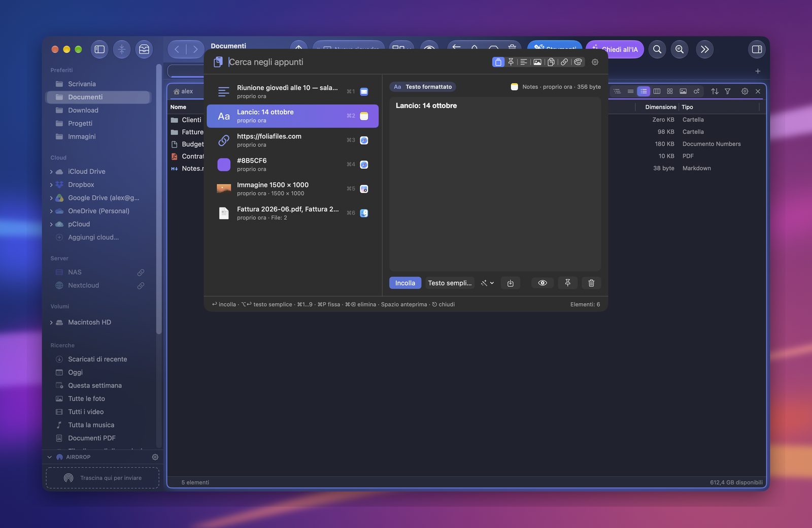Add a new tab with plus button
812x528 pixels.
(x=758, y=71)
